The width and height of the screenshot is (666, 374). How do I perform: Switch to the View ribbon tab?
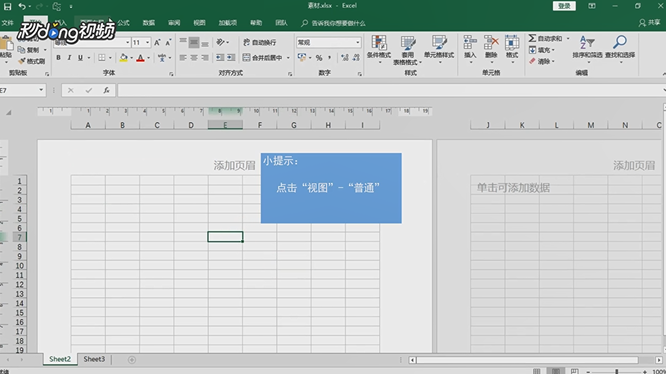pyautogui.click(x=199, y=23)
